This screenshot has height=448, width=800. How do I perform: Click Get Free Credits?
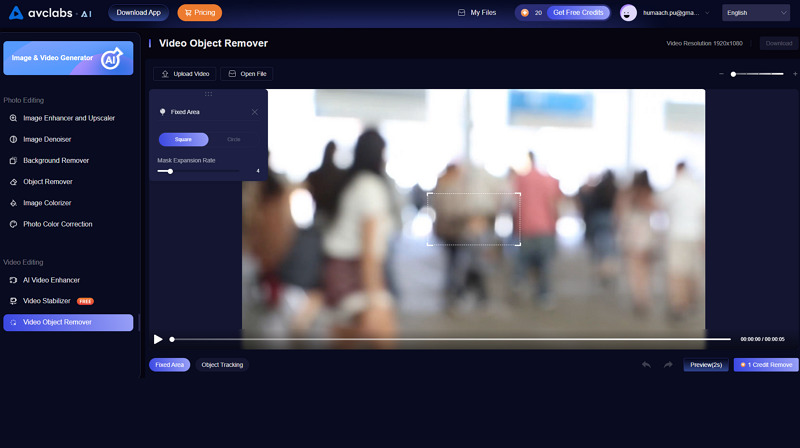[x=578, y=13]
